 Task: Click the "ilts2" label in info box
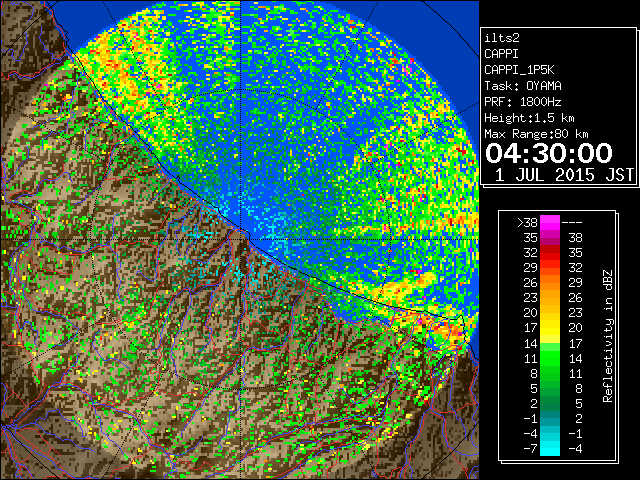[502, 38]
